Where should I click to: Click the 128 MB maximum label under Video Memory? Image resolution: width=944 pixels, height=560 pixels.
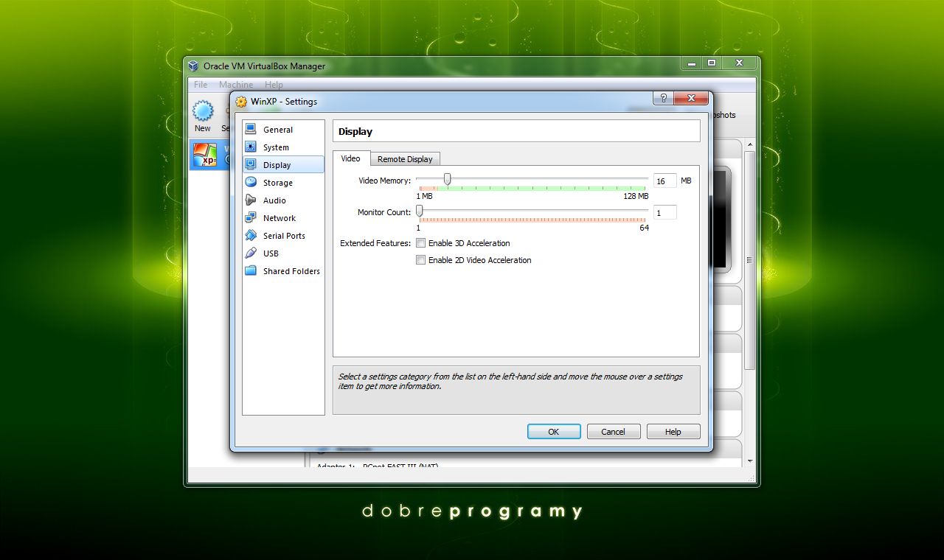click(x=636, y=196)
